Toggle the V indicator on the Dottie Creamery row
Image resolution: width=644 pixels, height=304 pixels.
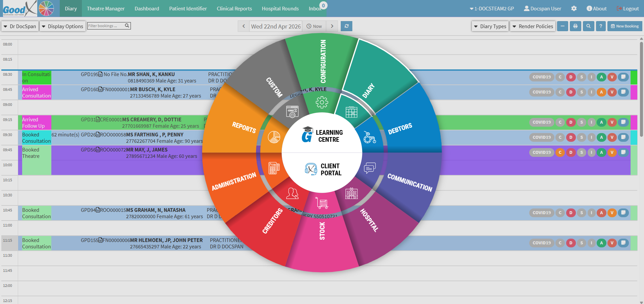612,122
